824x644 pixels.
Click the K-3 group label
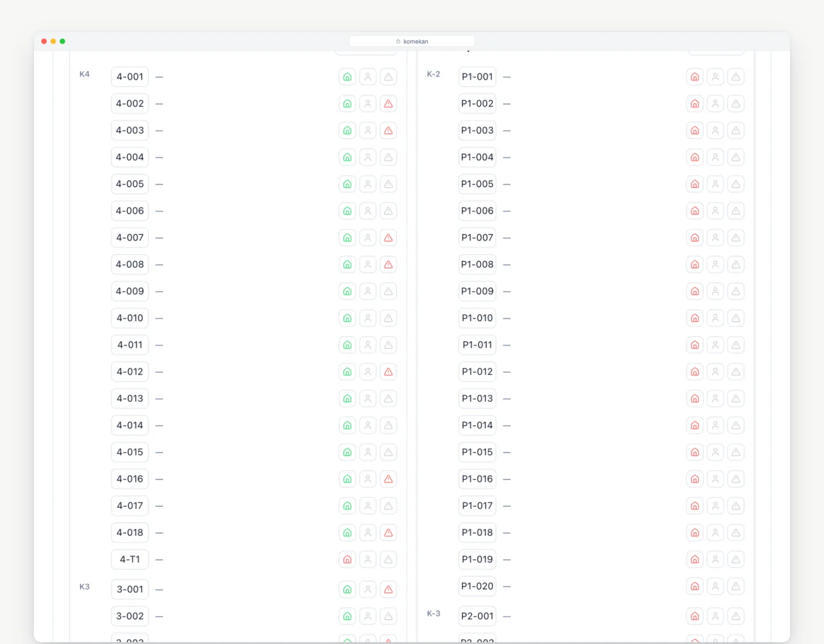(434, 614)
